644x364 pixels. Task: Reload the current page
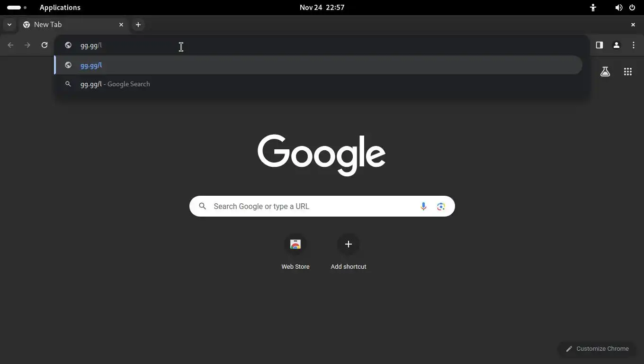coord(45,45)
